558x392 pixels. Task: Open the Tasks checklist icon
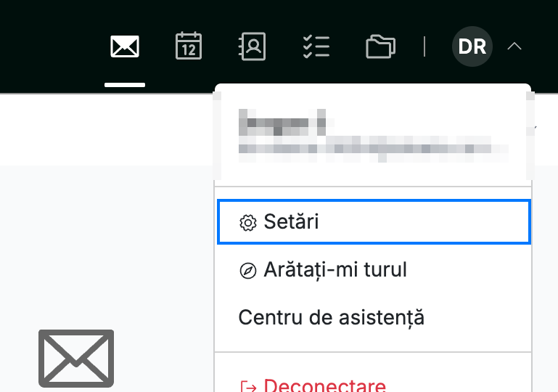tap(316, 46)
